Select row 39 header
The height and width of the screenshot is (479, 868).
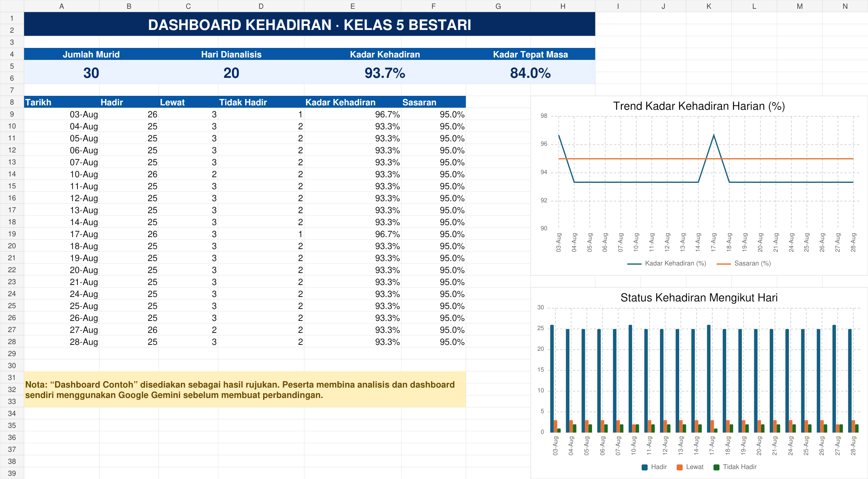click(12, 473)
